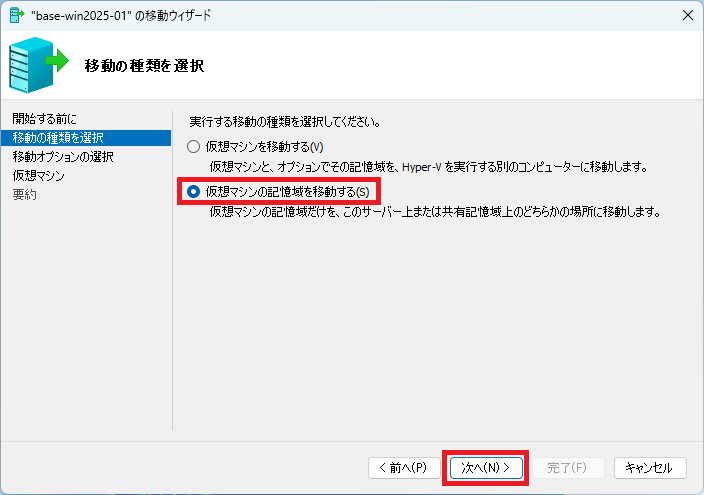Viewport: 704px width, 495px height.
Task: Click the disabled 完了(F) button
Action: pos(568,468)
